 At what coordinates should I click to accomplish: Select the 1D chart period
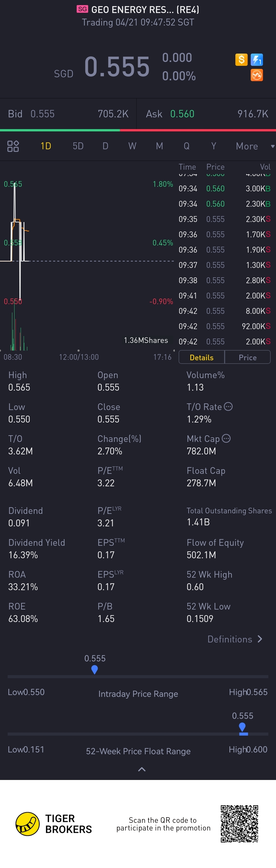45,146
